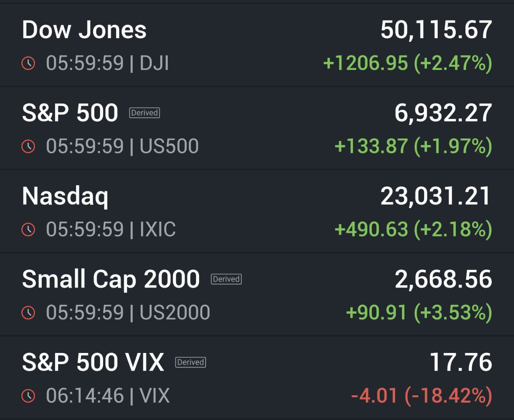
Task: Click the clock icon in Dow Jones row
Action: tap(28, 63)
